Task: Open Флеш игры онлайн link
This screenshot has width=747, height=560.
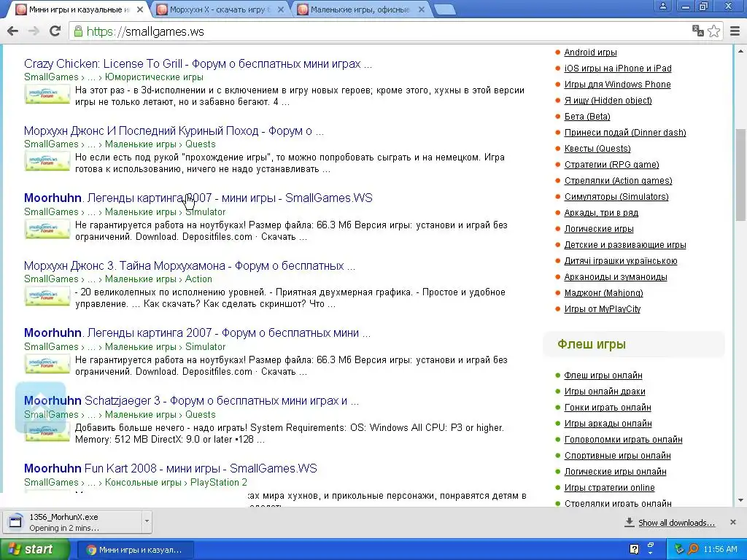Action: (x=603, y=376)
